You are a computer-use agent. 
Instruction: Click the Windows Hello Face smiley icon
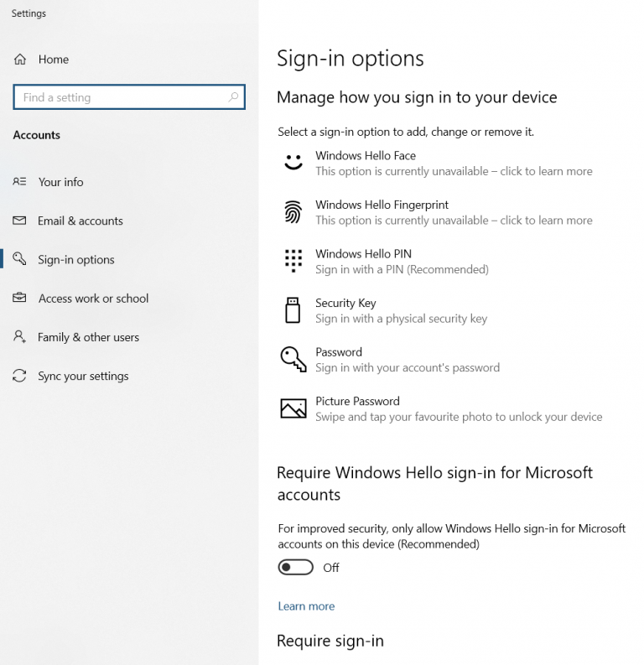pyautogui.click(x=293, y=163)
